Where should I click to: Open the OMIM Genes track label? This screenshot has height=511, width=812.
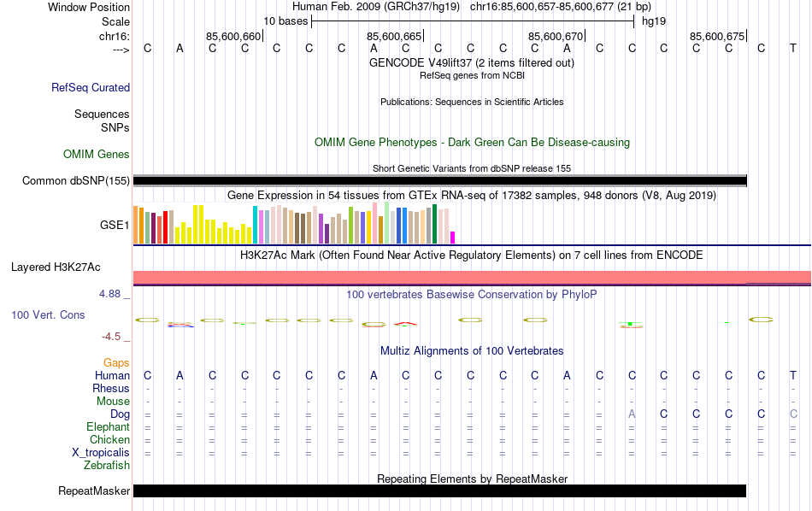97,155
